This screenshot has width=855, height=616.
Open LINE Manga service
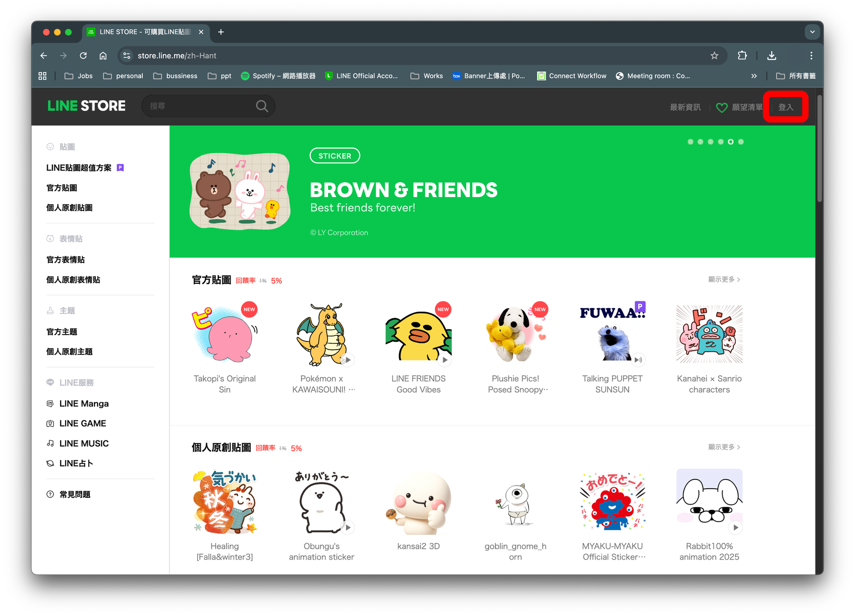(x=84, y=403)
